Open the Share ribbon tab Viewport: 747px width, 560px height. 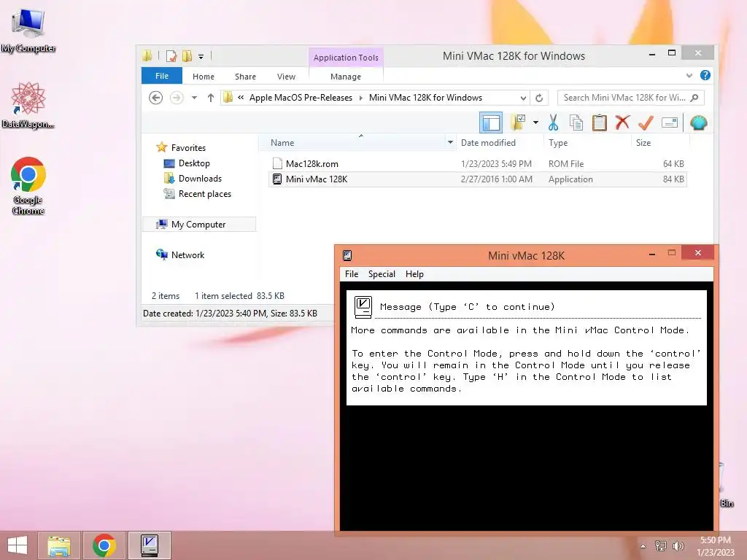click(x=245, y=76)
